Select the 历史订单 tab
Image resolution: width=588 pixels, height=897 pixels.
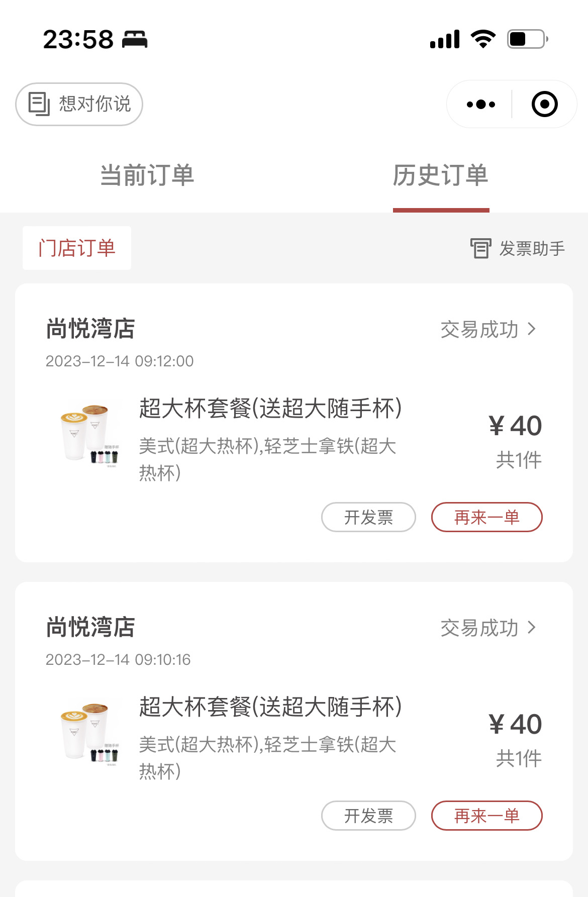[x=441, y=175]
